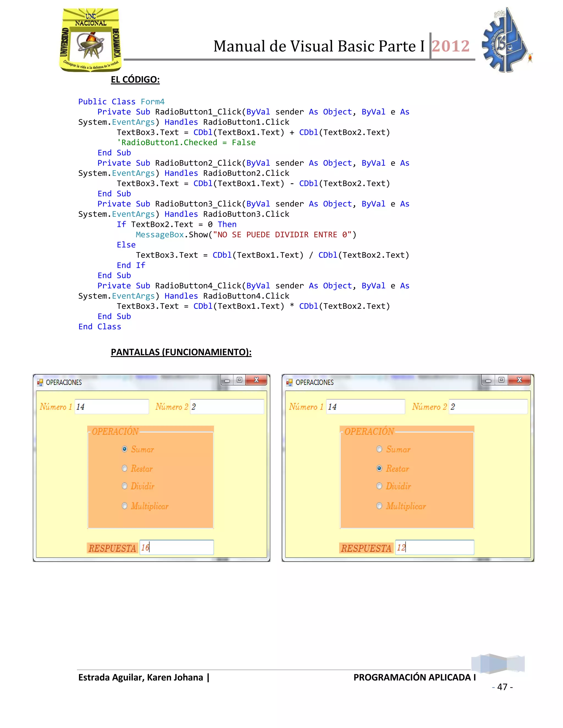Click 'Manual de Visual Basic Parte I' title
Screen dimensions: 563x728
(319, 46)
